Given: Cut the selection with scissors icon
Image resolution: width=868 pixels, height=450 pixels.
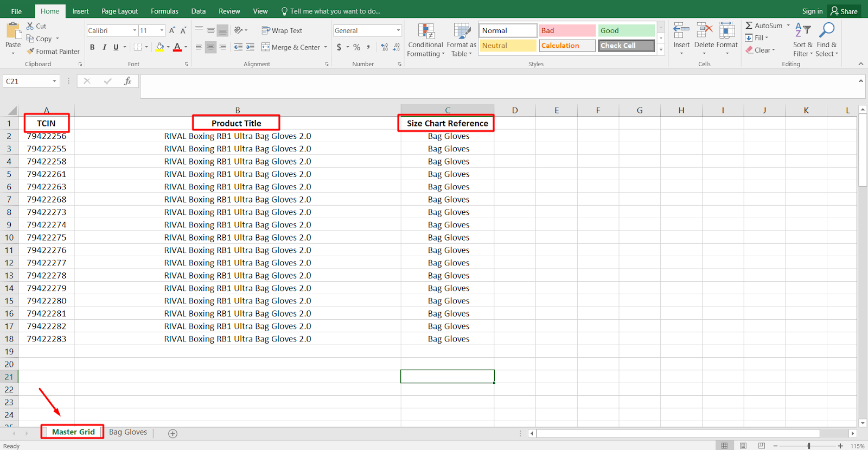Looking at the screenshot, I should click(30, 26).
